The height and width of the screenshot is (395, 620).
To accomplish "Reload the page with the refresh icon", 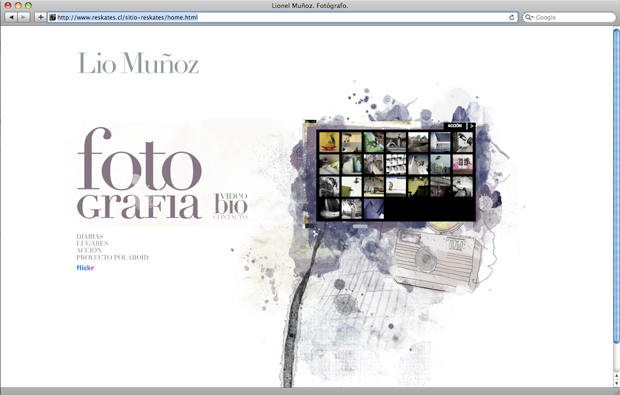I will tap(511, 17).
